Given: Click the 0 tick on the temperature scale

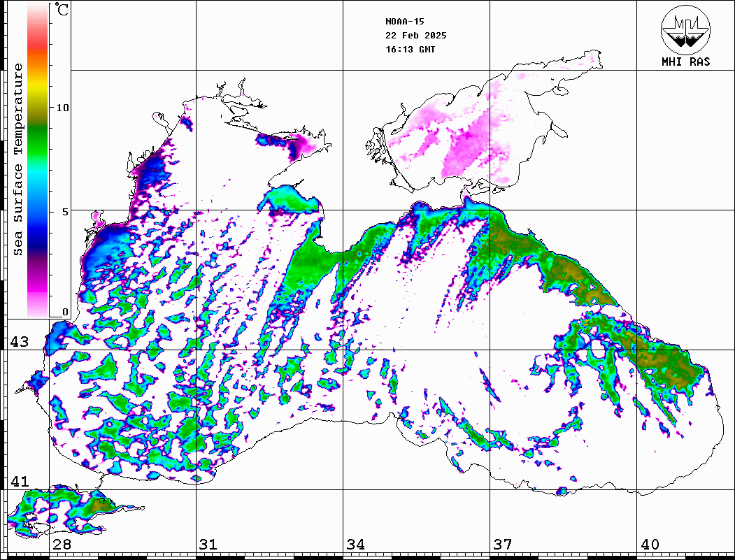Looking at the screenshot, I should click(x=65, y=312).
